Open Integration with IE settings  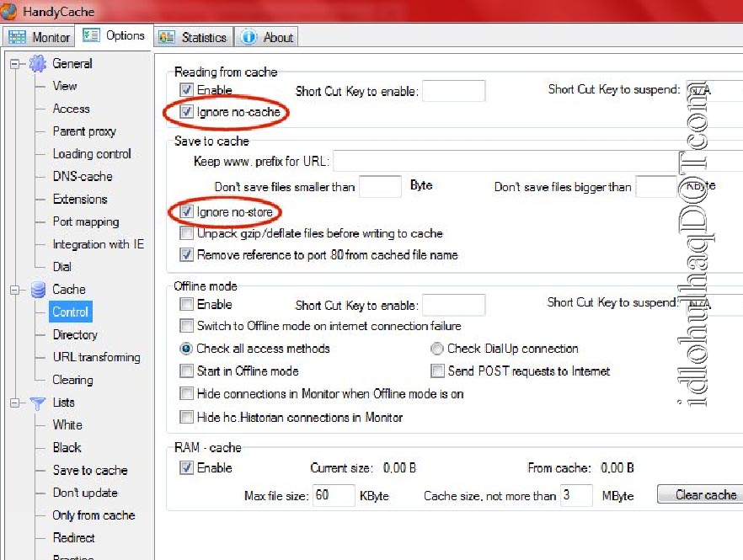pyautogui.click(x=98, y=244)
